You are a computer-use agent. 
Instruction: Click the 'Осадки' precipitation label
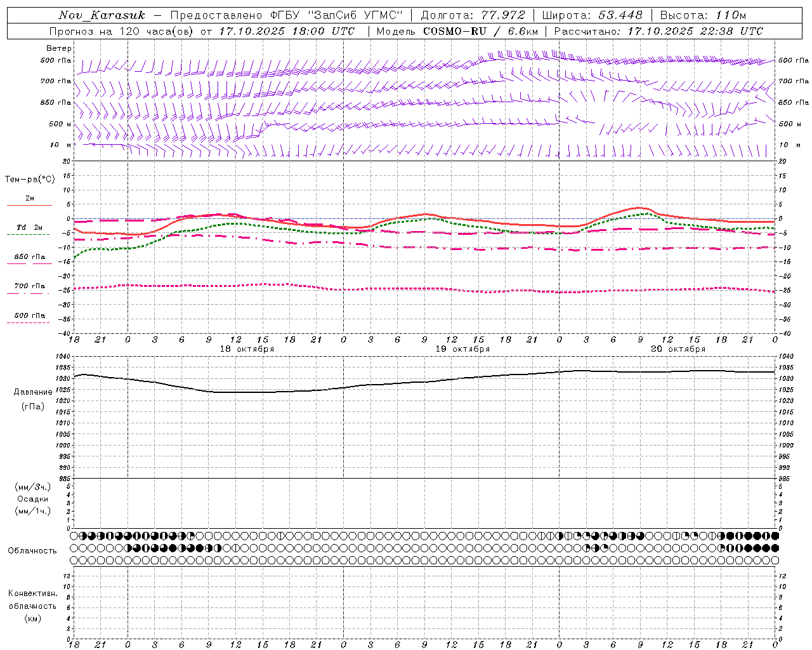pos(33,499)
